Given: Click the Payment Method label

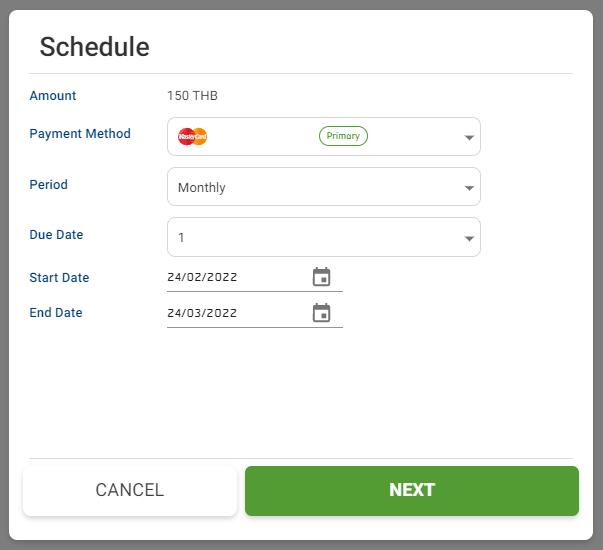Looking at the screenshot, I should tap(80, 133).
